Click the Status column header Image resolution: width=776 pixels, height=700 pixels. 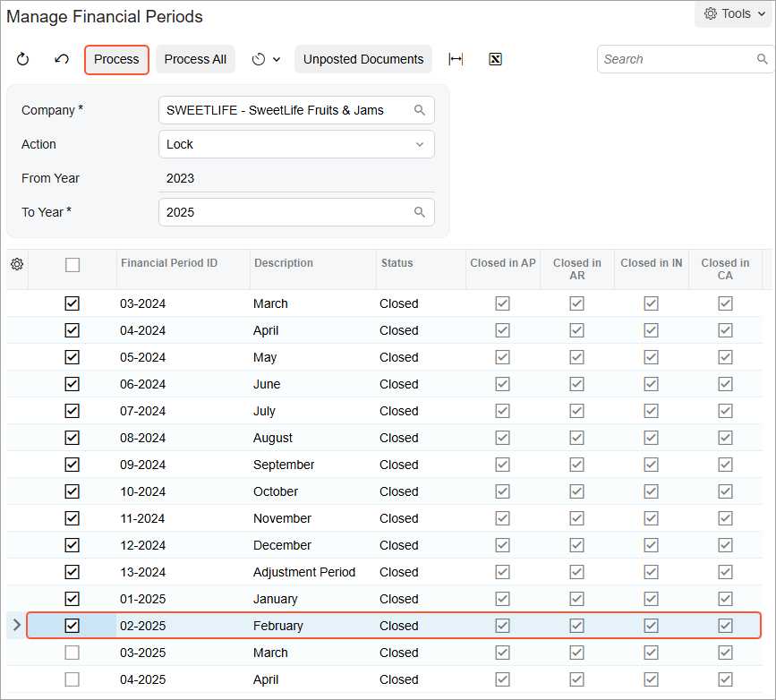(x=397, y=263)
